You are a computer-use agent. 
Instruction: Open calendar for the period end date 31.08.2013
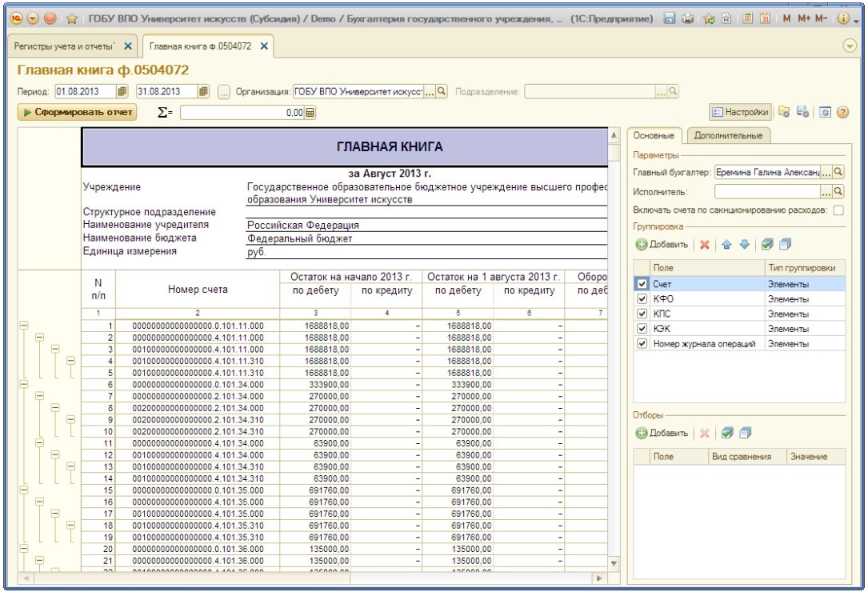(x=204, y=91)
